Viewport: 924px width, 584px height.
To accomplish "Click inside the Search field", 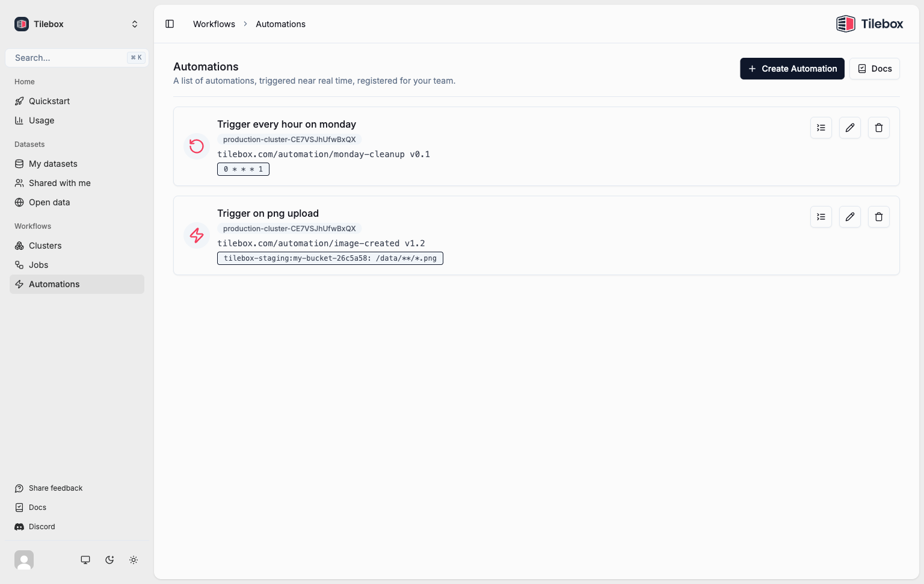I will pos(66,58).
